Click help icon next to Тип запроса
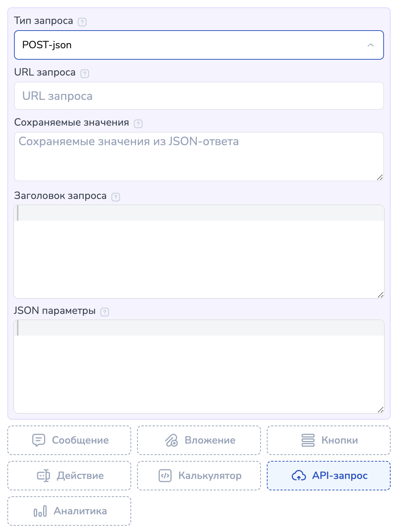The image size is (398, 532). tap(82, 22)
